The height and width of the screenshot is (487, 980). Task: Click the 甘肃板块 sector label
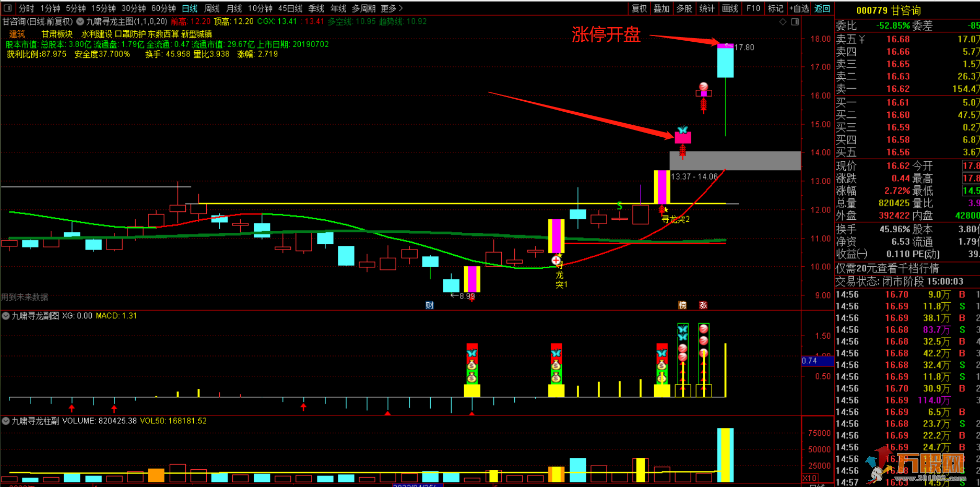point(57,34)
